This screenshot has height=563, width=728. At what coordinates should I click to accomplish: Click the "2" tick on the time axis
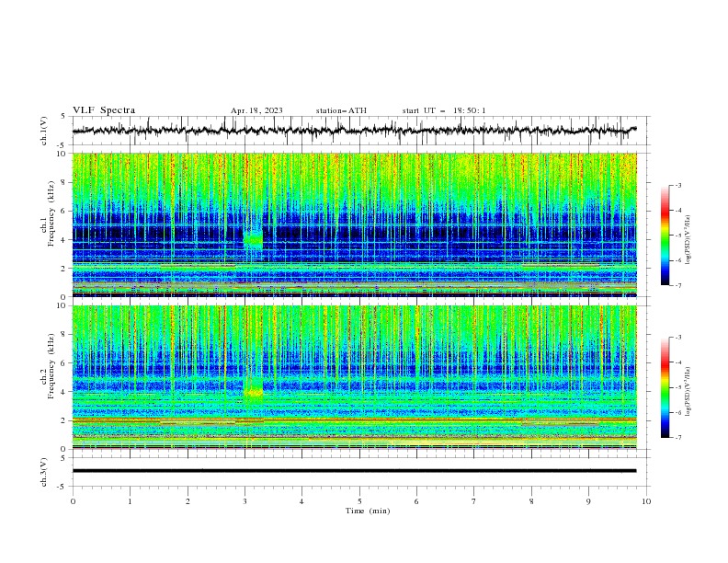click(x=188, y=501)
